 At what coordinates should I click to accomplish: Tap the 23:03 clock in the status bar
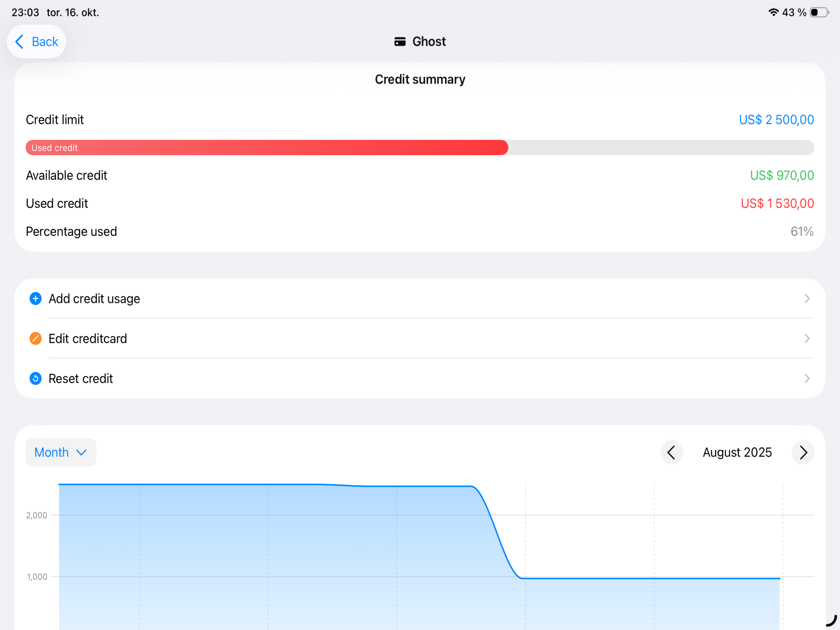pos(25,13)
